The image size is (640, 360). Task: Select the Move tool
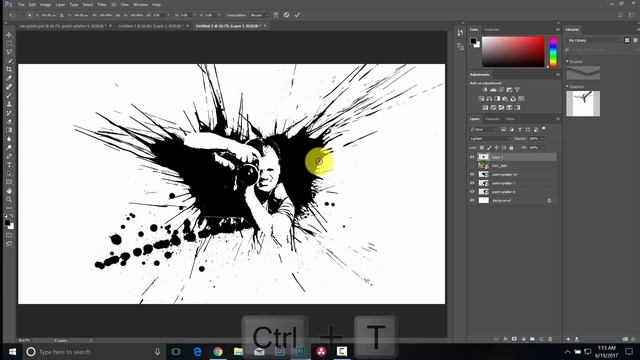click(9, 35)
